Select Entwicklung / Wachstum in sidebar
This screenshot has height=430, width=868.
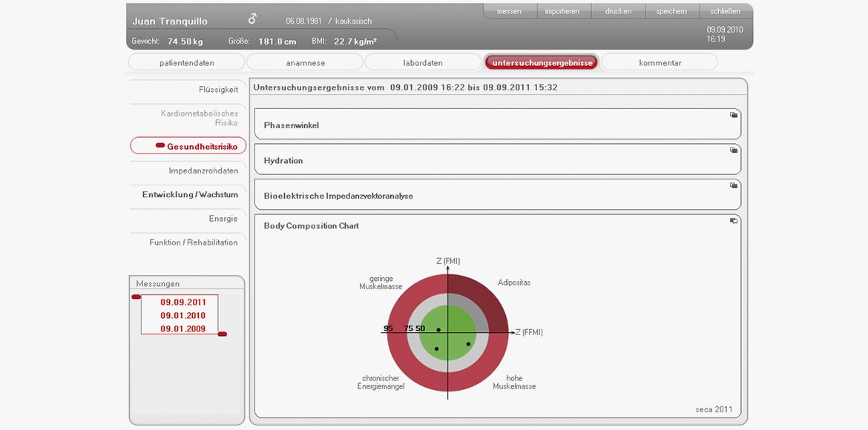click(x=190, y=195)
